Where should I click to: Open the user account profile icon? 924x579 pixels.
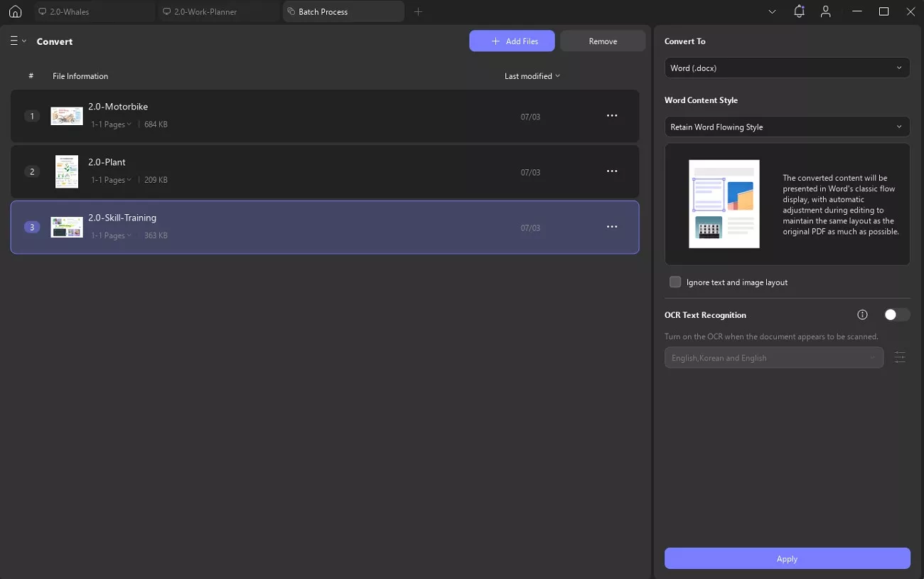(x=825, y=11)
